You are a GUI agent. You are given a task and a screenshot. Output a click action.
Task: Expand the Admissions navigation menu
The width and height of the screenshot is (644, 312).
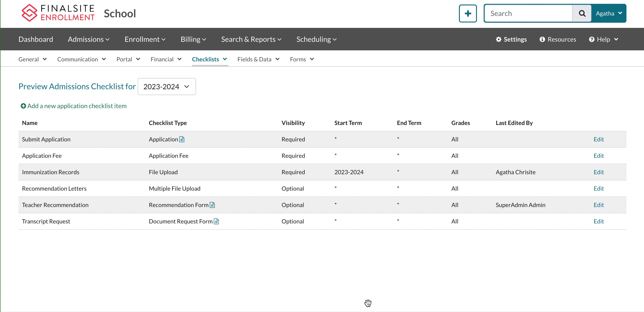pyautogui.click(x=89, y=39)
